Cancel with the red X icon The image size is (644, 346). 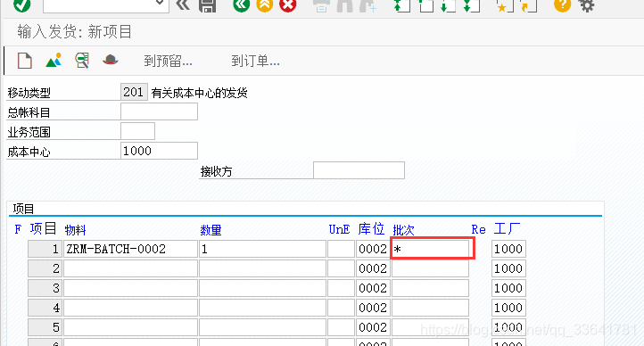(x=287, y=5)
